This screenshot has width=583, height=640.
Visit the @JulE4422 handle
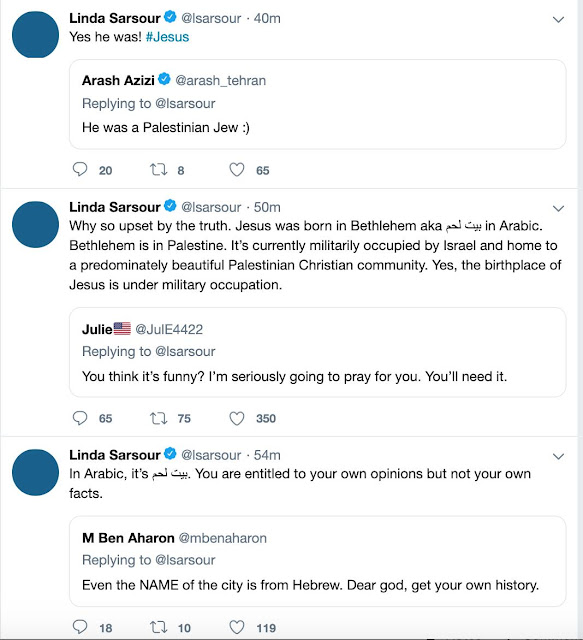click(x=169, y=329)
